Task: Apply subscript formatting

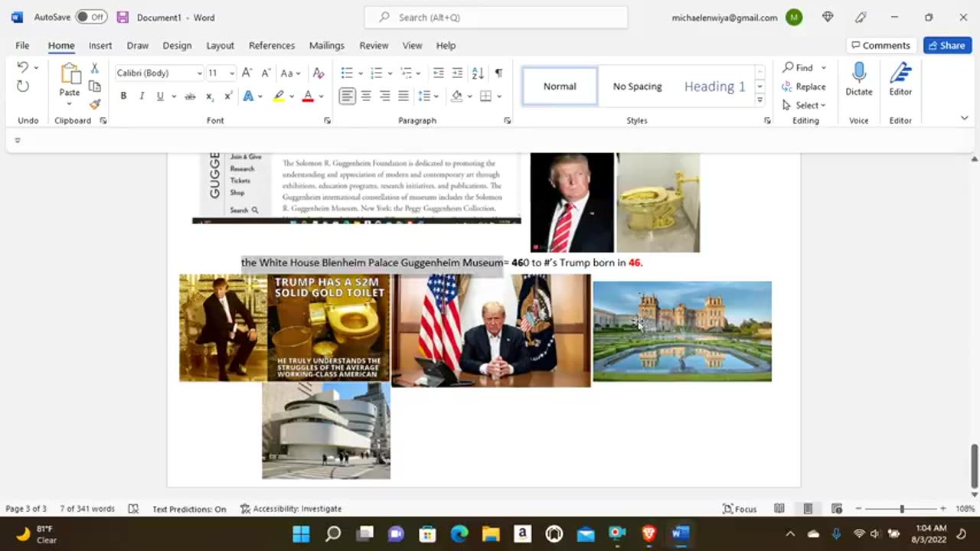Action: [x=209, y=96]
